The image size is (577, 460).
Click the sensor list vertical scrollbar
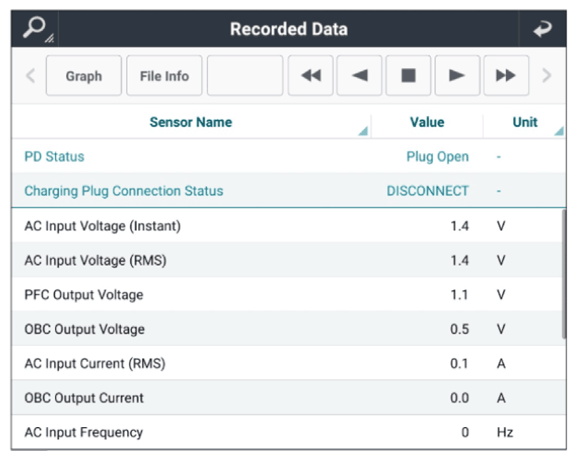click(564, 273)
